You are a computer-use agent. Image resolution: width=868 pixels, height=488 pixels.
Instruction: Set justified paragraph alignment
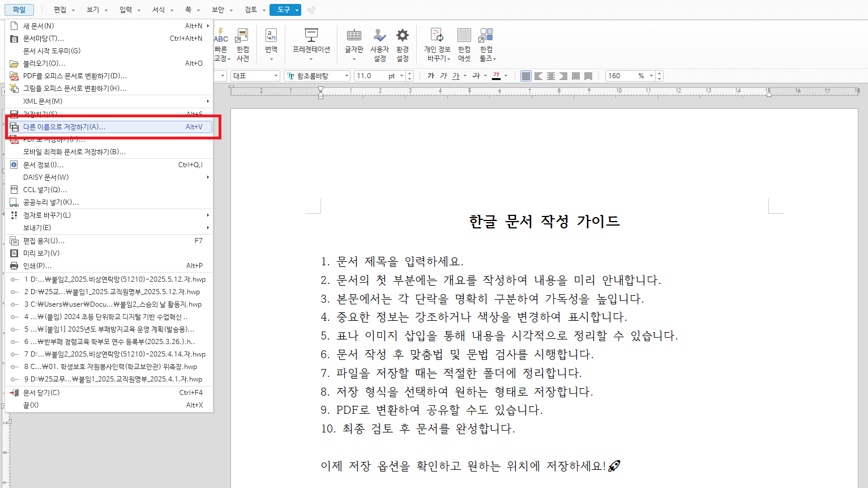526,76
